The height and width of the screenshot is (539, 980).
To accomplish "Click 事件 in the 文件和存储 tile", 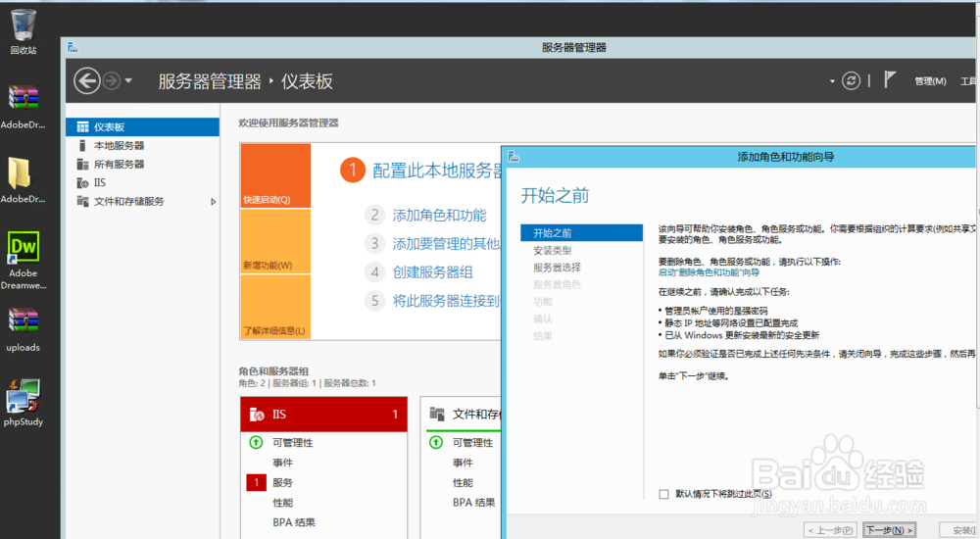I will 463,463.
